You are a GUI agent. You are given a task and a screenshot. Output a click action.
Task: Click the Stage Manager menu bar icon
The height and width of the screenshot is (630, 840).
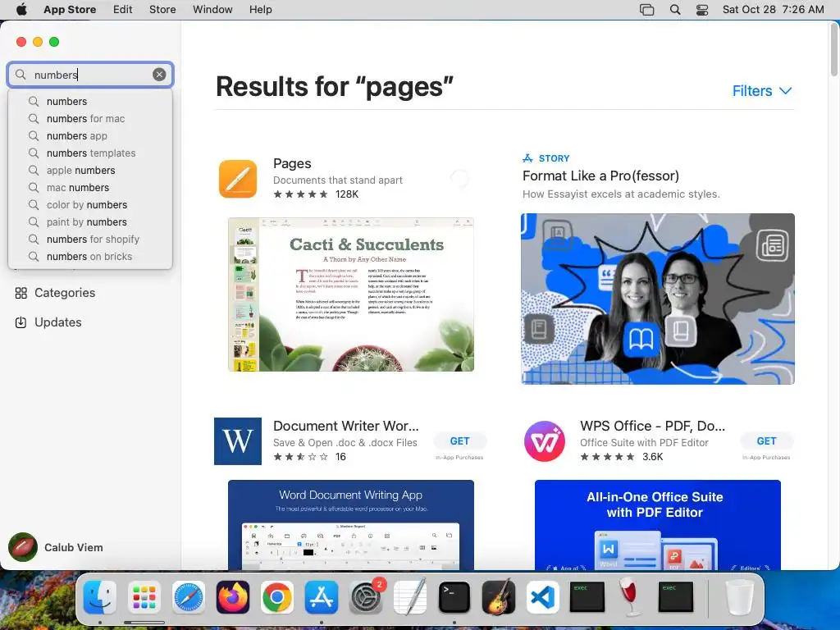pos(647,10)
